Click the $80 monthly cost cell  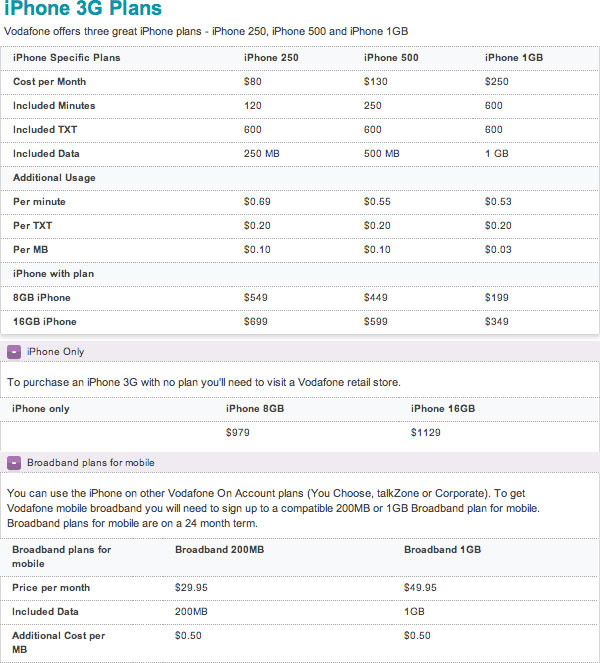point(252,81)
